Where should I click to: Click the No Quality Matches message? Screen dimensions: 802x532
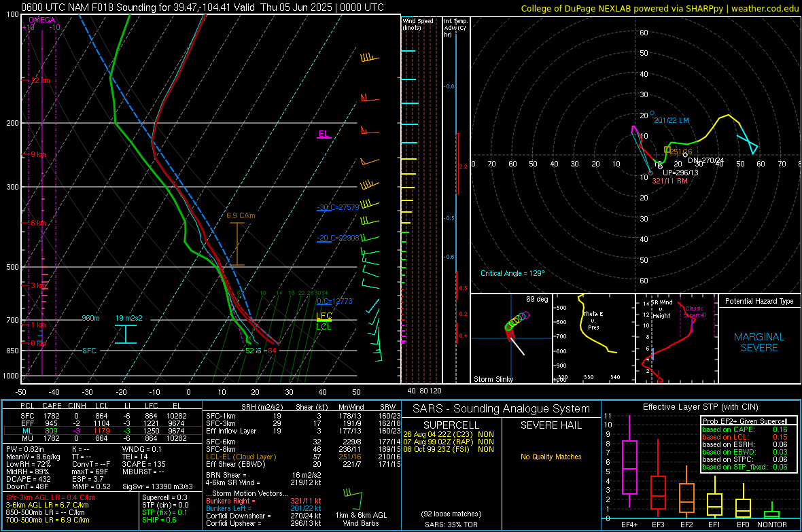(x=551, y=457)
